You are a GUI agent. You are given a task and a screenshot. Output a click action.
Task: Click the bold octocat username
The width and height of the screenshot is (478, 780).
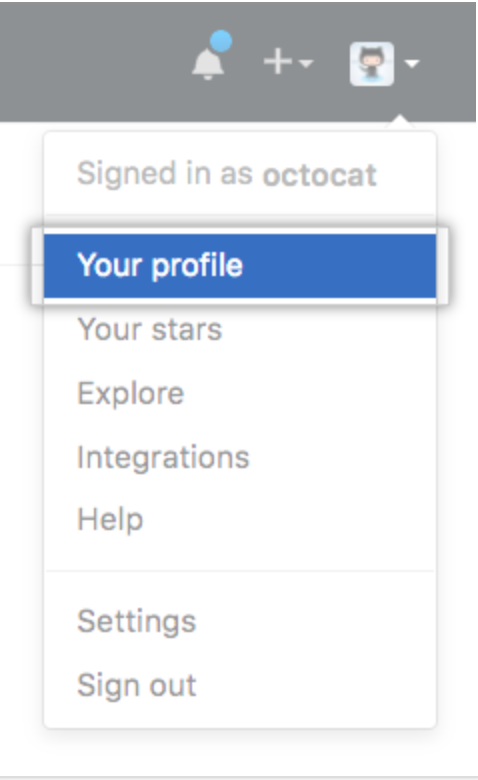pos(319,175)
